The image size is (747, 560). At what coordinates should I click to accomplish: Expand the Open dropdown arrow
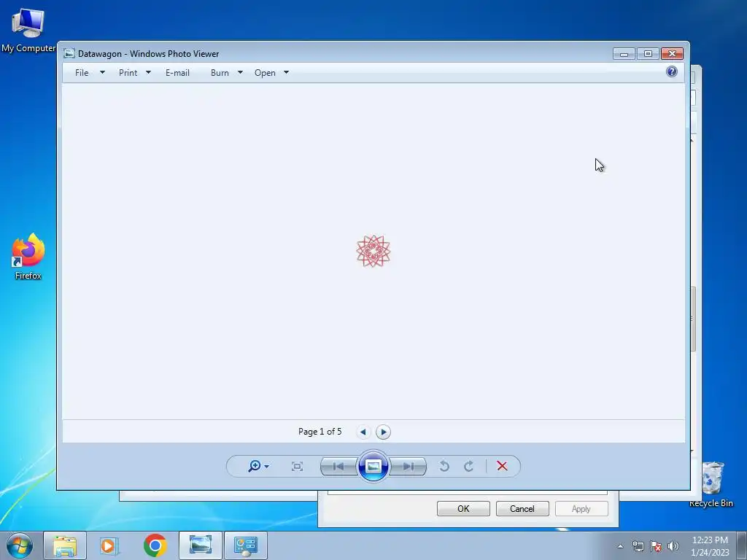coord(286,72)
